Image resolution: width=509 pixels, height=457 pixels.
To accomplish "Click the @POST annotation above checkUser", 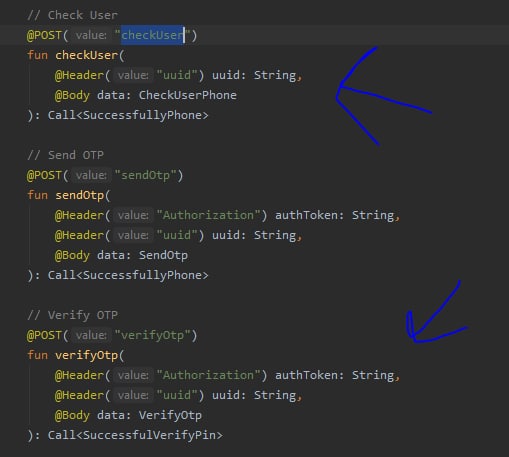I will coord(44,35).
